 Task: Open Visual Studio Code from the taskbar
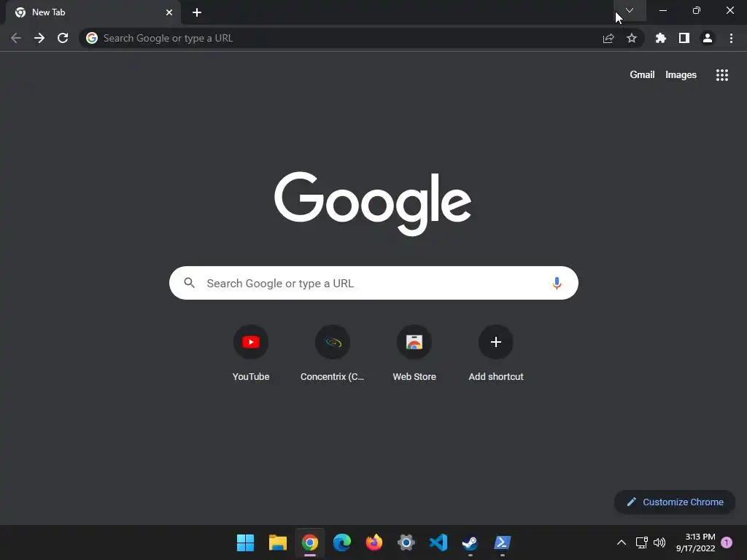(438, 542)
